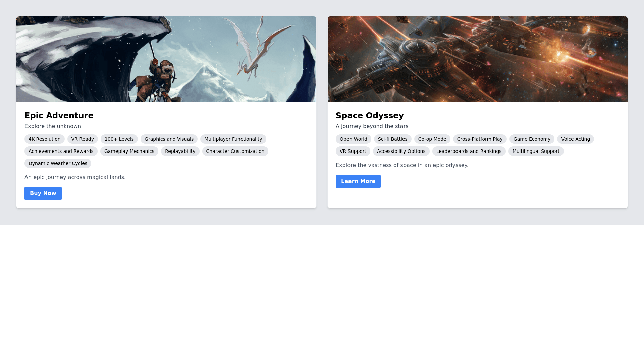Click the VR Ready tag
Screen dimensions: 644x362
[x=83, y=139]
